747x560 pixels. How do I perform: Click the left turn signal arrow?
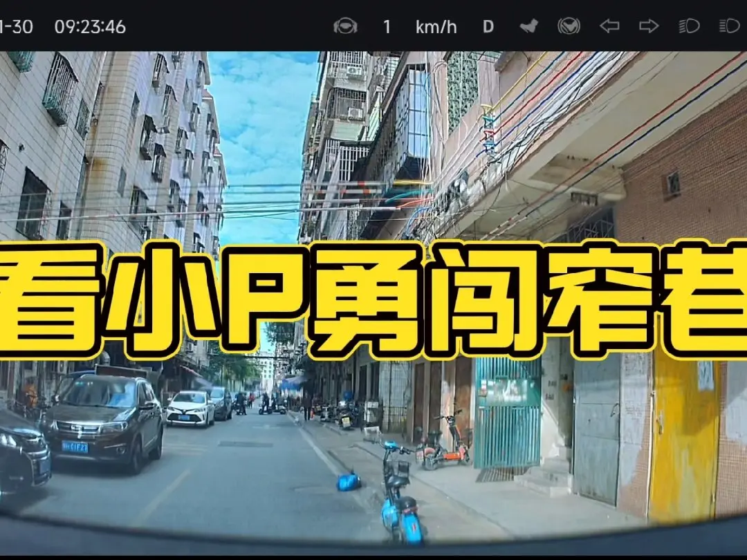coord(609,26)
